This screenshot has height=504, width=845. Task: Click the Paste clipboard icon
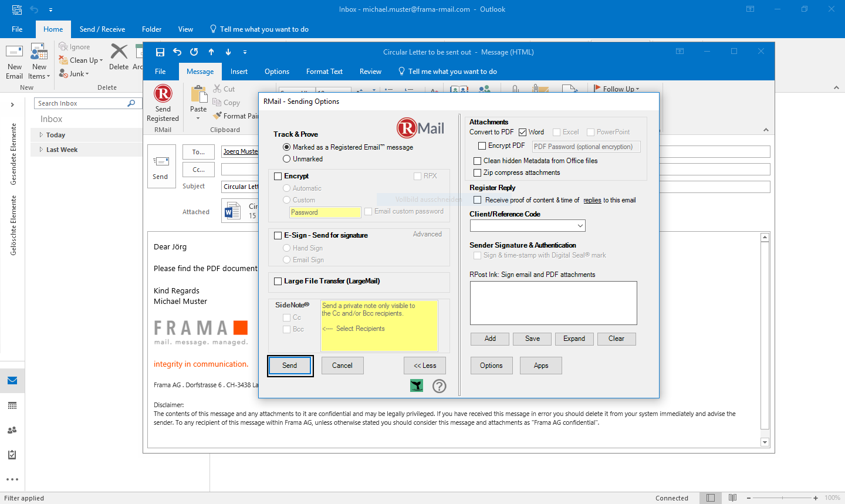pos(198,94)
